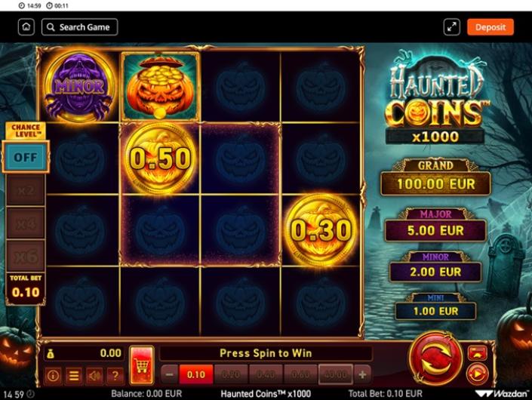This screenshot has width=532, height=400.
Task: Click the red Spin button
Action: tap(436, 359)
